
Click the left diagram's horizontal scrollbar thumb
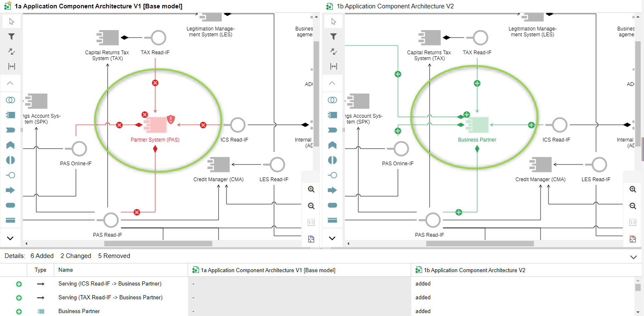(158, 243)
